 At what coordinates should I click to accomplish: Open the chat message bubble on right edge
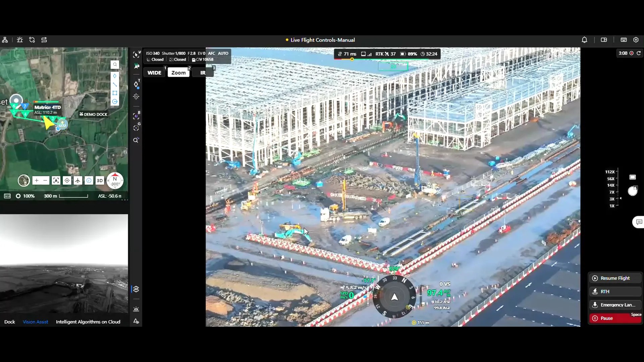coord(639,222)
